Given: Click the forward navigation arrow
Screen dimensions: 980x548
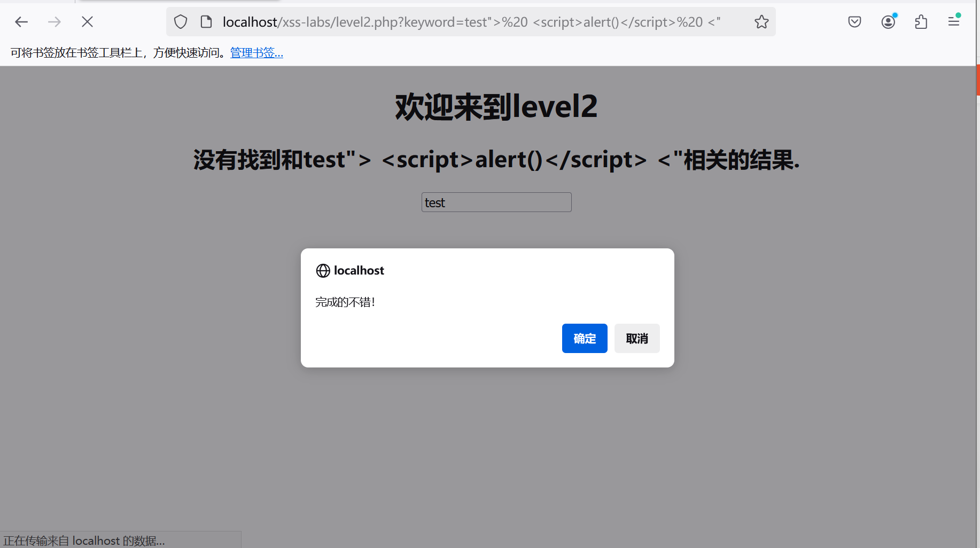Looking at the screenshot, I should point(54,22).
